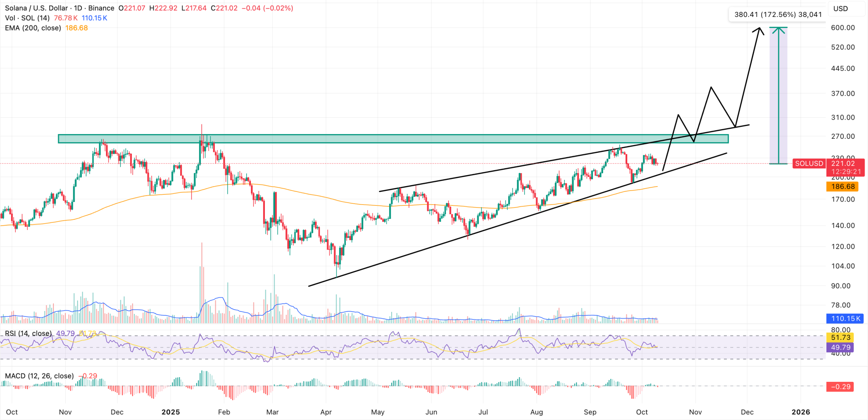
Task: Click the Solana / U.S. Dollar symbol name
Action: tap(36, 8)
